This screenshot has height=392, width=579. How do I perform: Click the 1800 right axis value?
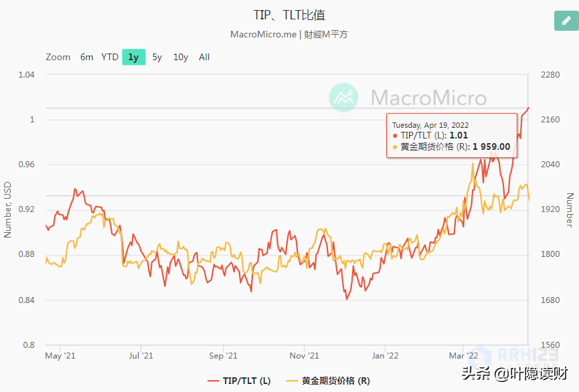(550, 254)
